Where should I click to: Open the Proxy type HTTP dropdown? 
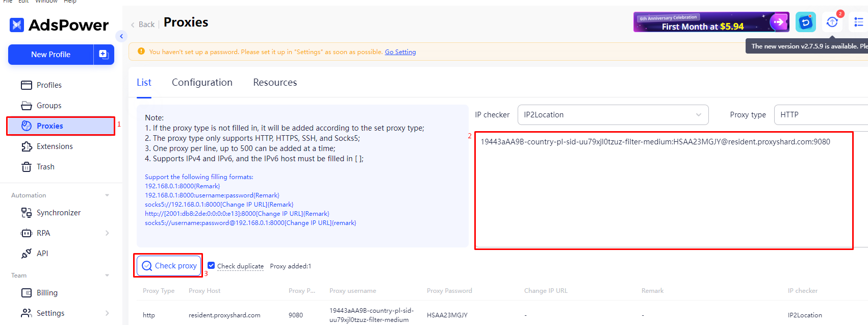[820, 115]
